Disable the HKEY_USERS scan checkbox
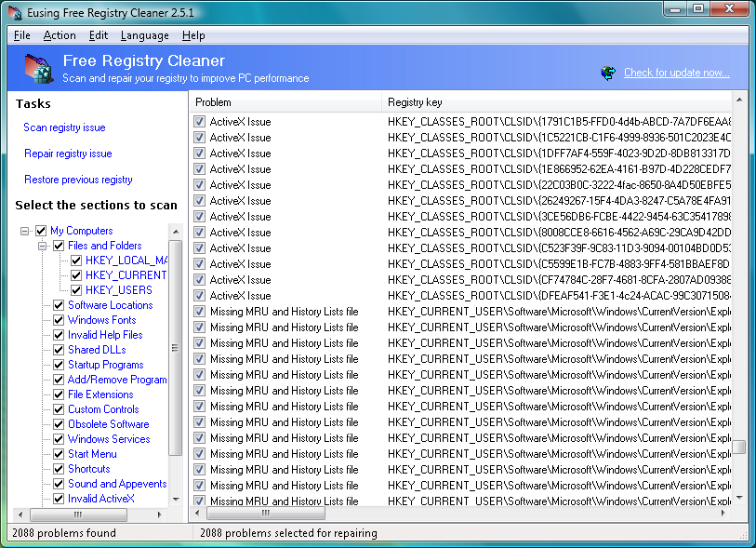756x548 pixels. tap(76, 290)
